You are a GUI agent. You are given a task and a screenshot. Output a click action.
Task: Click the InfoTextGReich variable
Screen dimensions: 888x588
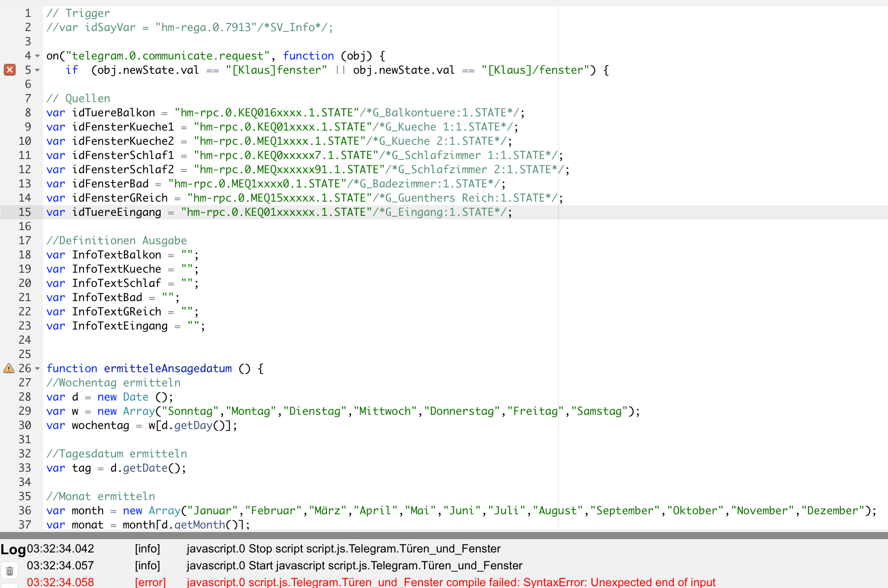[117, 312]
